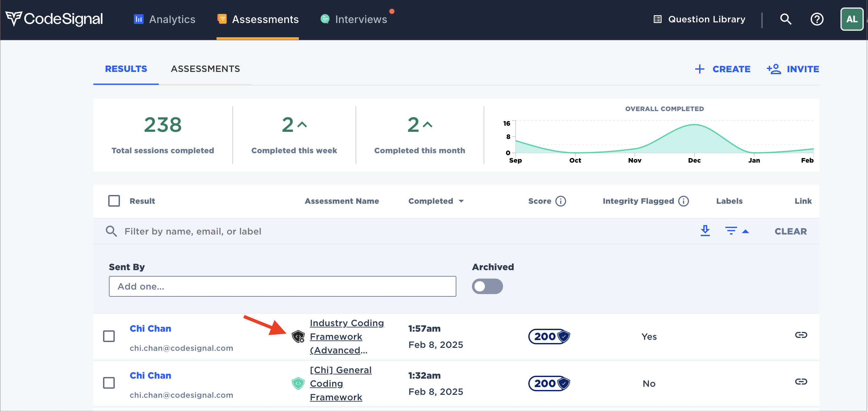Click the Completed this week stat
The image size is (868, 412).
click(x=294, y=135)
